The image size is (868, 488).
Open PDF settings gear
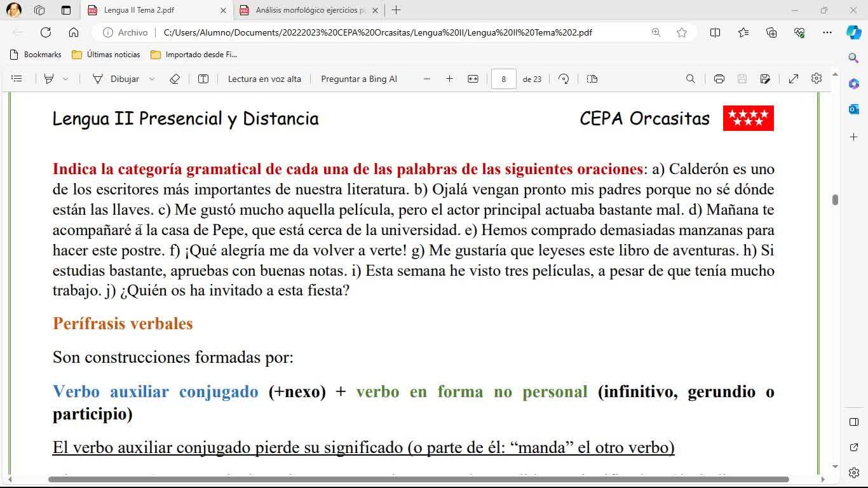pos(817,79)
